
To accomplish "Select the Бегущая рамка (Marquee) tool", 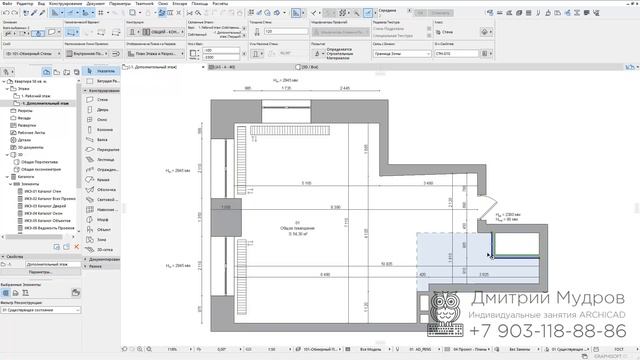I will [101, 81].
